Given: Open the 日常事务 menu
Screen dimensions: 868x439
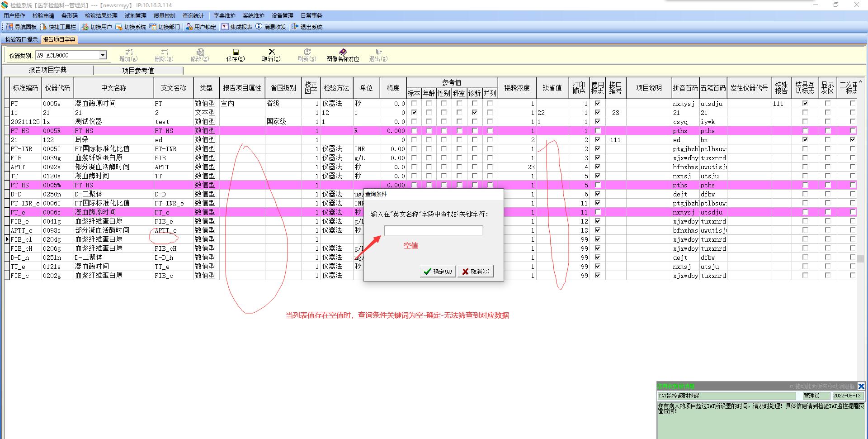Looking at the screenshot, I should click(311, 16).
